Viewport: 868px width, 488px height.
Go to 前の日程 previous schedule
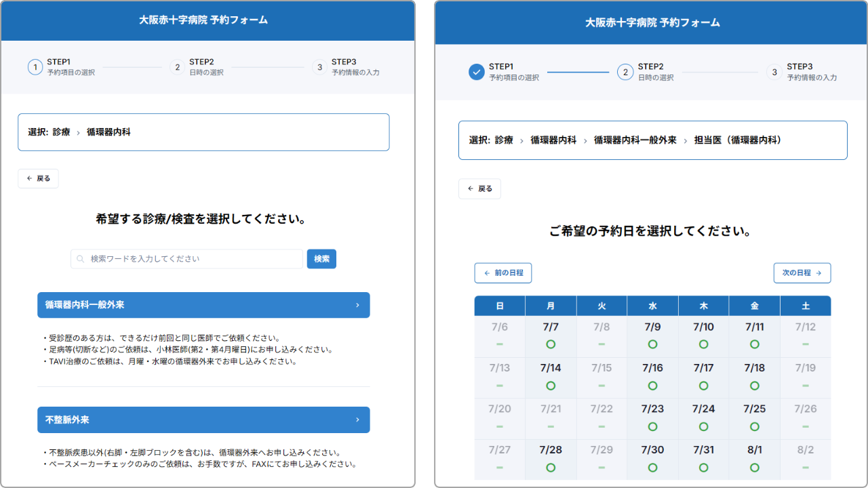click(503, 272)
